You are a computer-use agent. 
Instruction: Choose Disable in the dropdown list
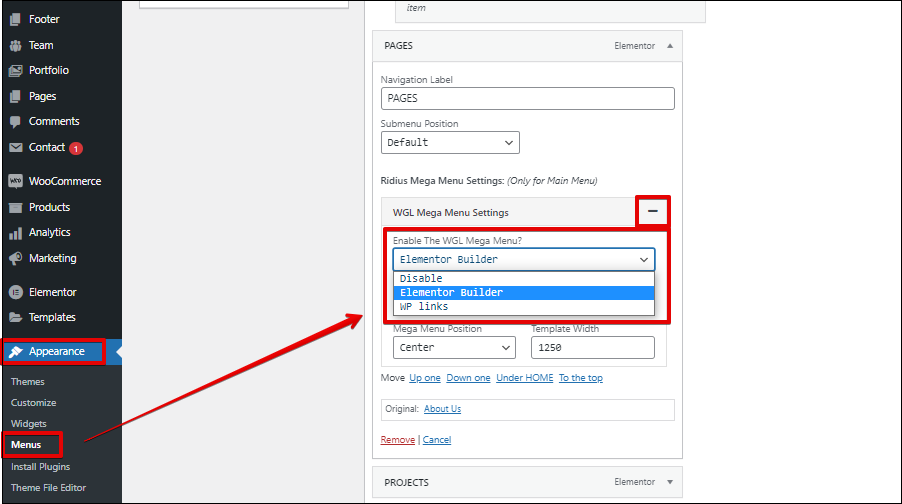tap(523, 278)
